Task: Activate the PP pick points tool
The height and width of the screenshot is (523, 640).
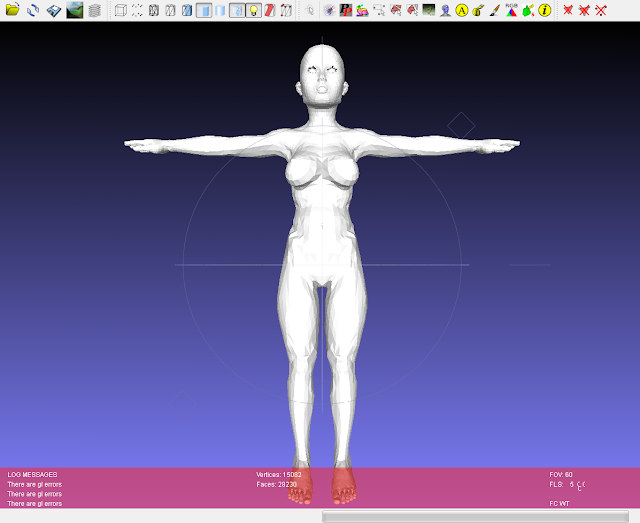Action: tap(346, 10)
